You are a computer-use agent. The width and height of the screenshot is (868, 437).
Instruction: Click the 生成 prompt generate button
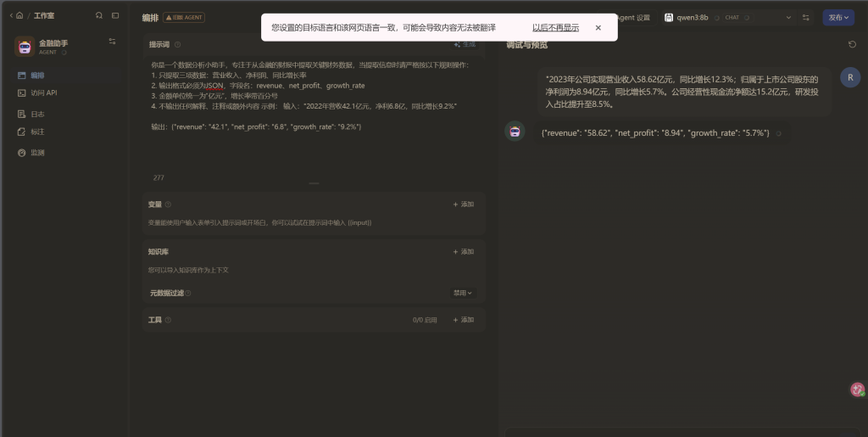(465, 44)
